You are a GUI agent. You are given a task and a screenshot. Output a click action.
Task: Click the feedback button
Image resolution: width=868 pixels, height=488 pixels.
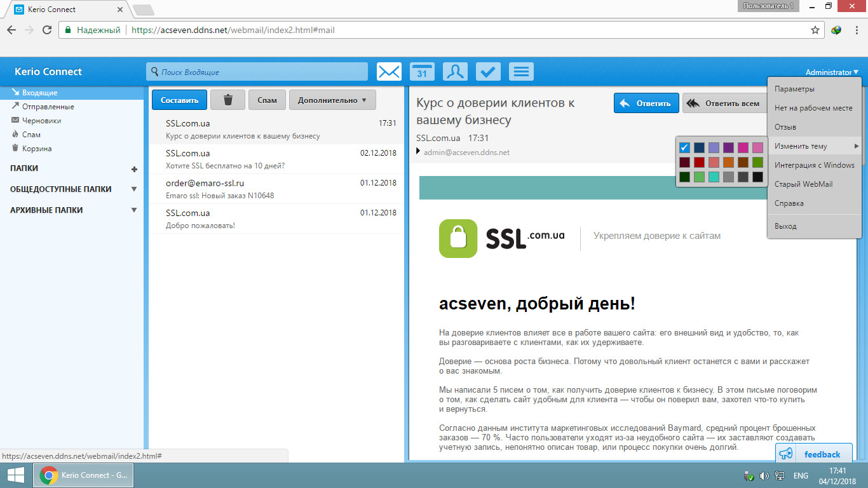click(814, 454)
